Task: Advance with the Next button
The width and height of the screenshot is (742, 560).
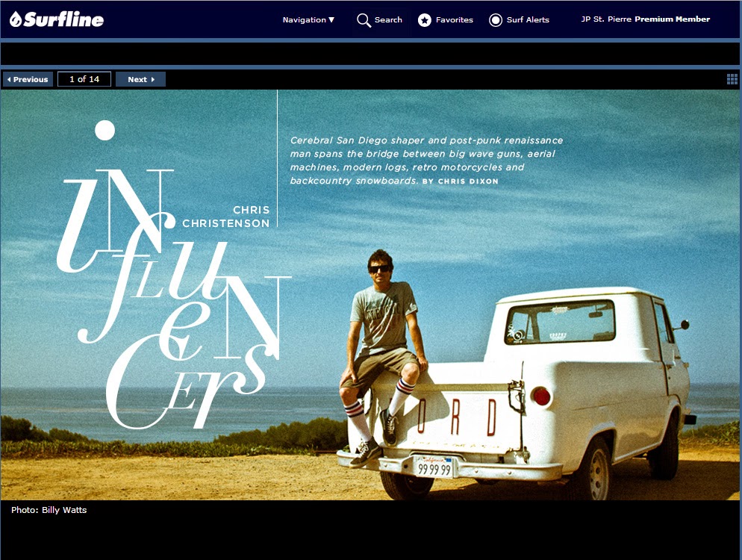Action: pos(140,79)
